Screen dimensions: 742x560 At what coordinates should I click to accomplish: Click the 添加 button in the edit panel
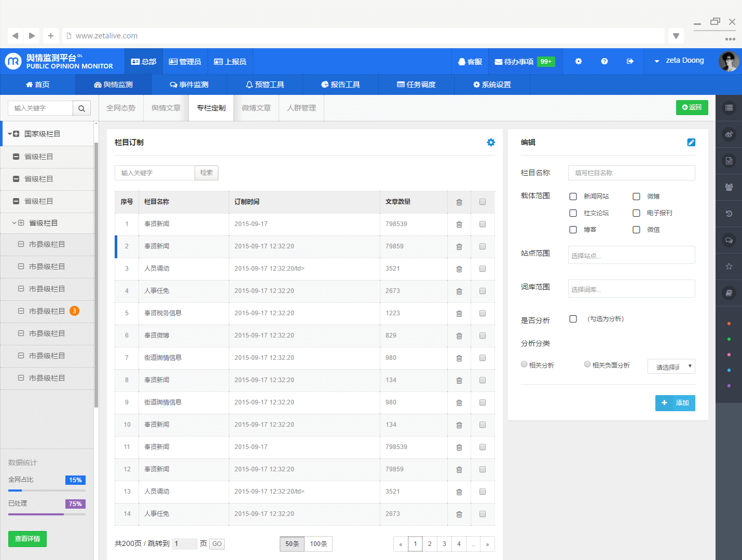(675, 403)
